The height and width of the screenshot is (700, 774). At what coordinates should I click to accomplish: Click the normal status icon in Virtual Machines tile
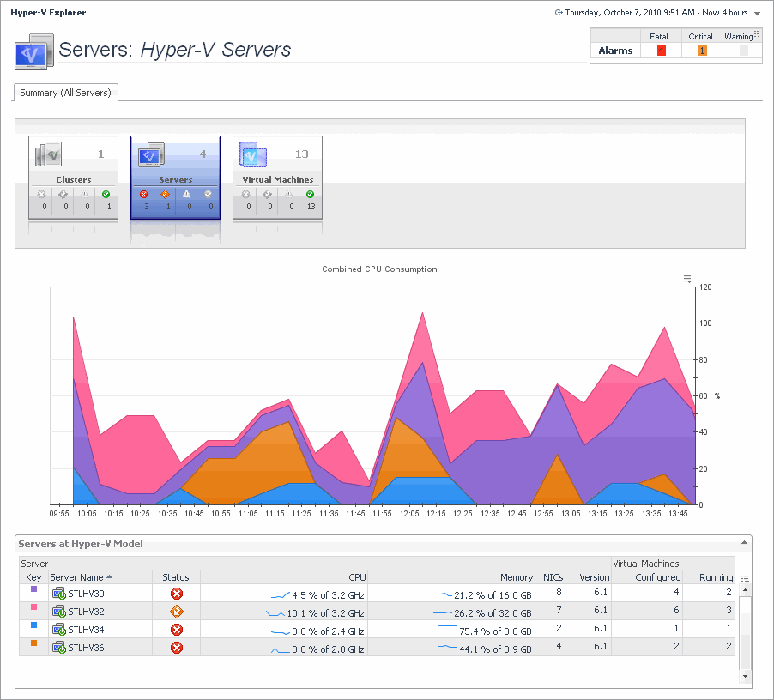click(310, 195)
